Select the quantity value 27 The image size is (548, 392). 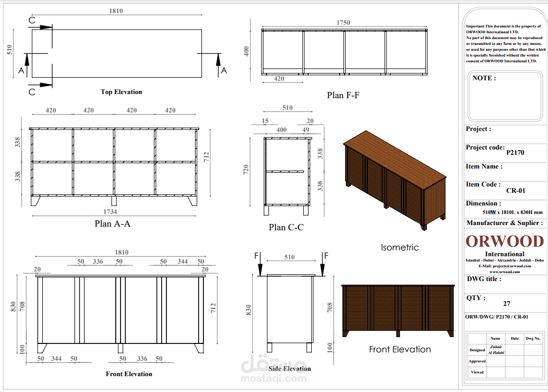tap(507, 304)
